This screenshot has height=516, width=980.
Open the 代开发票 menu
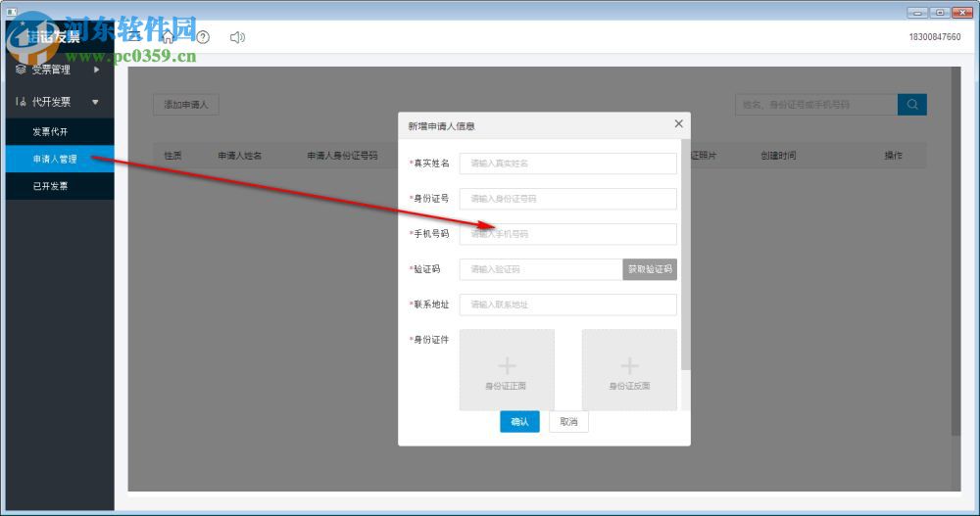[x=60, y=102]
